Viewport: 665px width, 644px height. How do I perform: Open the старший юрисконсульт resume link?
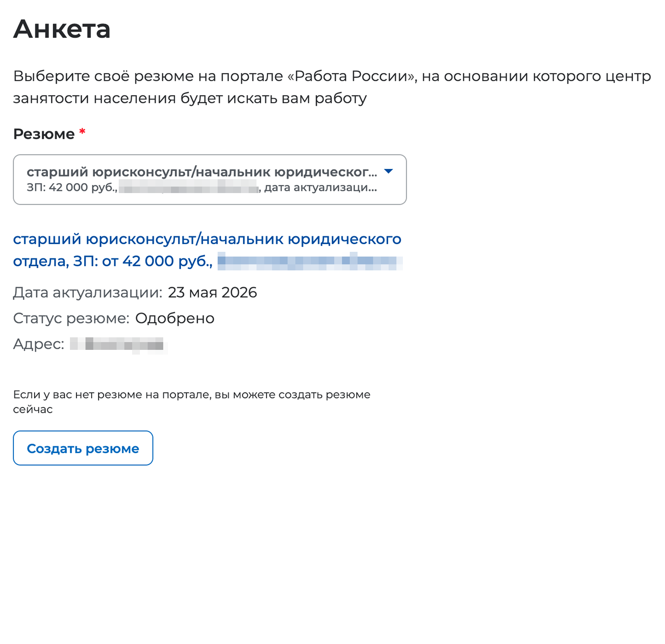(208, 250)
